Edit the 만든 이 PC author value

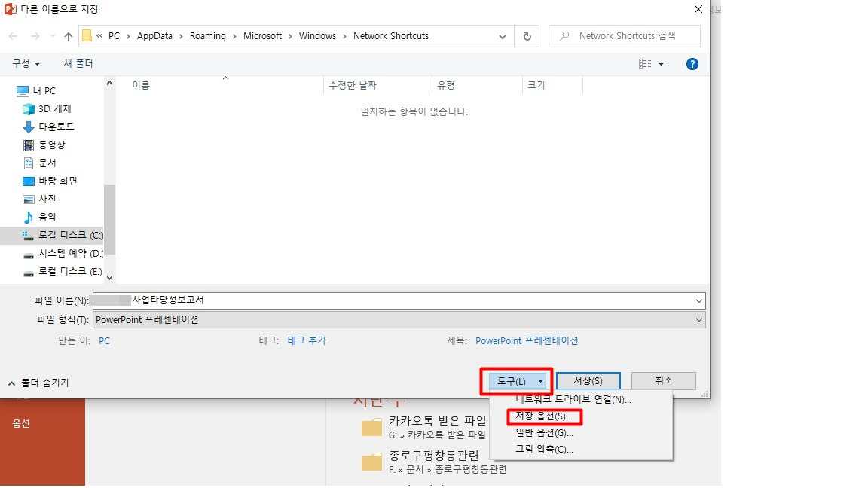(x=104, y=341)
